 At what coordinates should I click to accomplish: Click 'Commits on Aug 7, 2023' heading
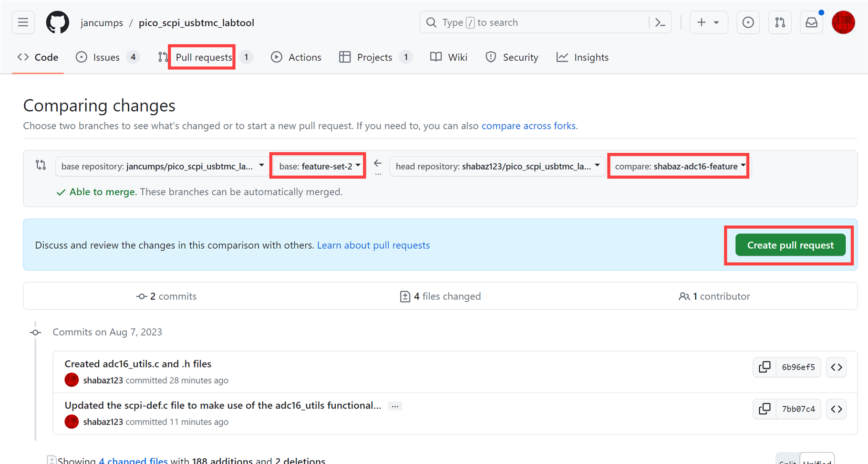pyautogui.click(x=107, y=332)
